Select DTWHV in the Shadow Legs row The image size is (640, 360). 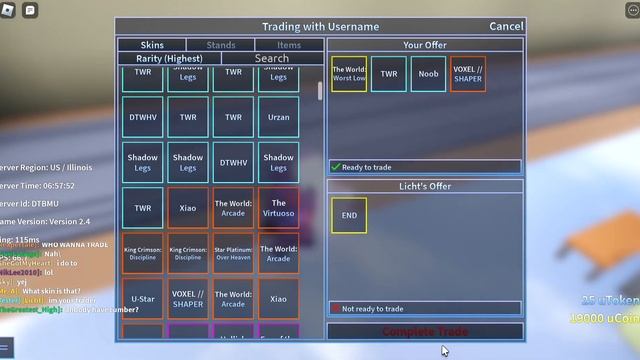(233, 162)
